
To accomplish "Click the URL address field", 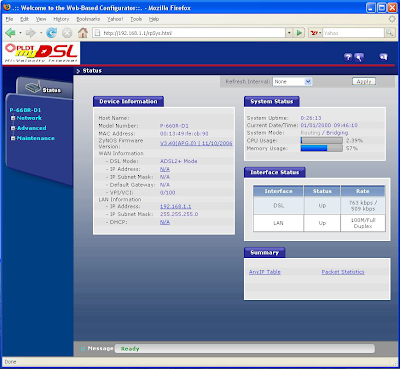I will 190,33.
